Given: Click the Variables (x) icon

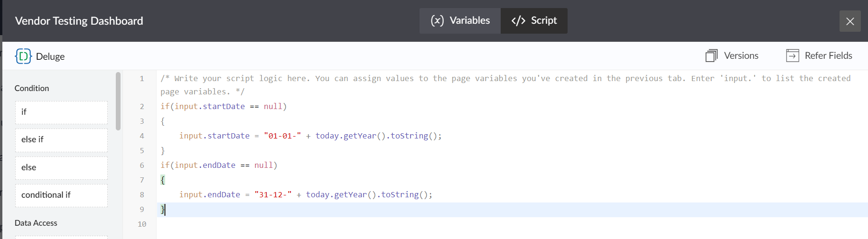Looking at the screenshot, I should 437,20.
